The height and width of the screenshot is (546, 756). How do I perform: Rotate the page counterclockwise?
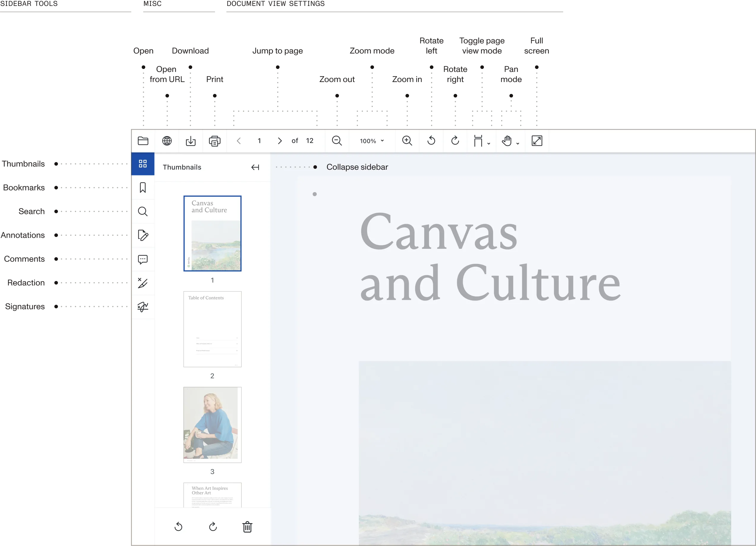click(431, 141)
